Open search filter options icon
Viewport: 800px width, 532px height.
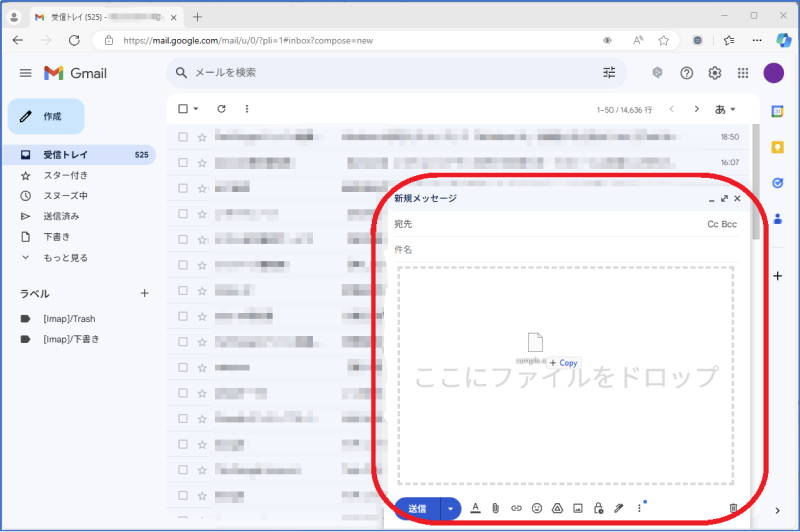pyautogui.click(x=609, y=72)
